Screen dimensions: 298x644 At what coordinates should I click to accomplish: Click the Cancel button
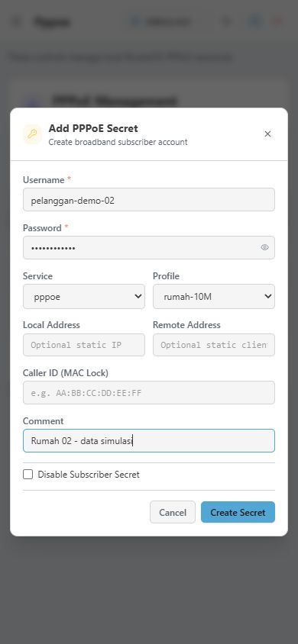(x=173, y=512)
